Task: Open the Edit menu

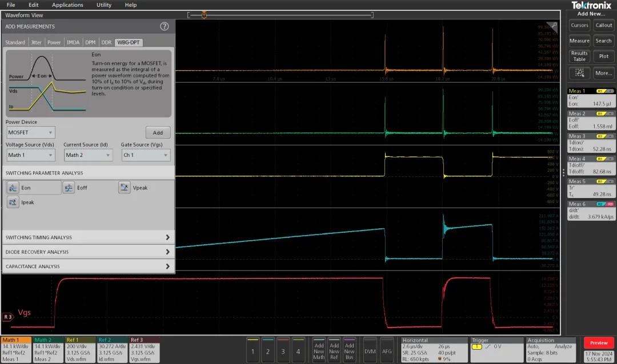Action: coord(34,5)
